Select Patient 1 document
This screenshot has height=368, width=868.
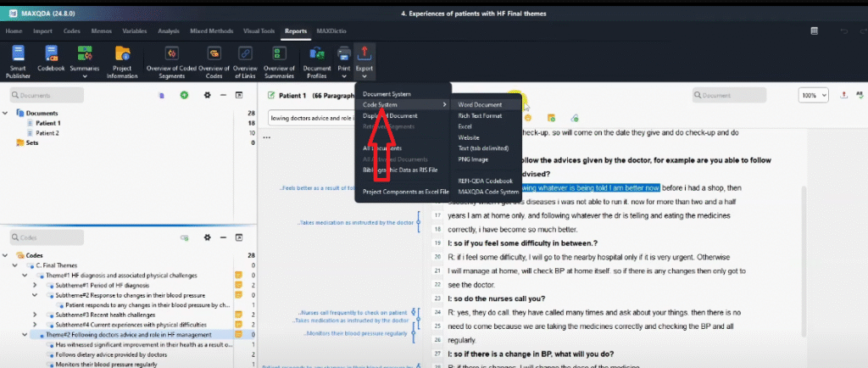pyautogui.click(x=48, y=123)
